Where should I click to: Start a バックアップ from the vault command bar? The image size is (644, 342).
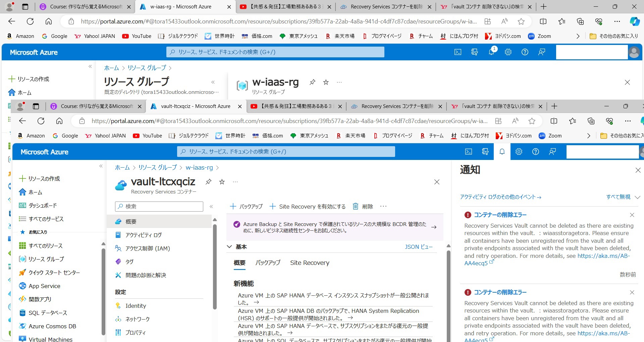(246, 207)
